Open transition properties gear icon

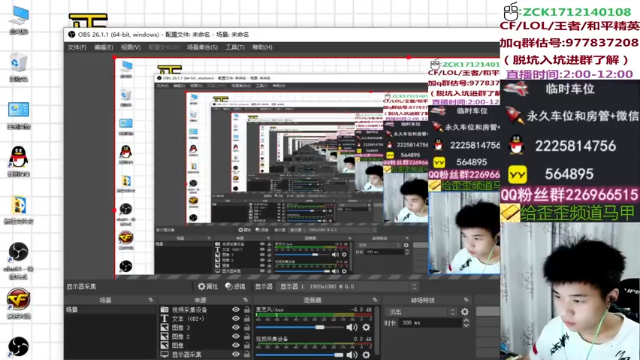(x=464, y=312)
